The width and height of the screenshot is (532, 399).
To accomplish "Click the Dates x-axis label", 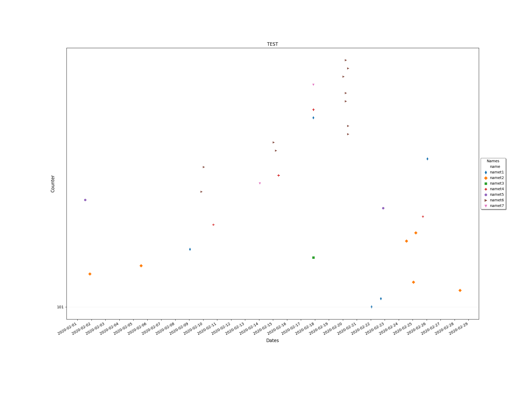I will tap(272, 340).
